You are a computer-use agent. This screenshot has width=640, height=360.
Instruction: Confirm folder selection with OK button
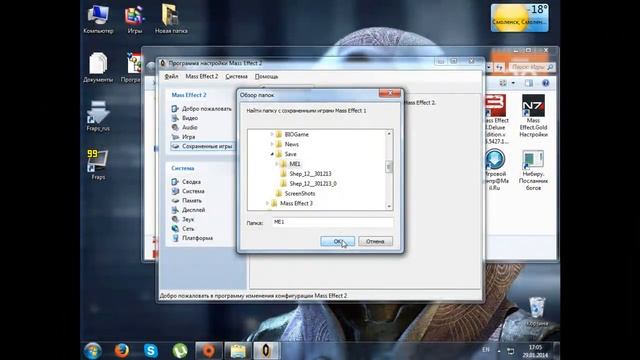click(338, 241)
